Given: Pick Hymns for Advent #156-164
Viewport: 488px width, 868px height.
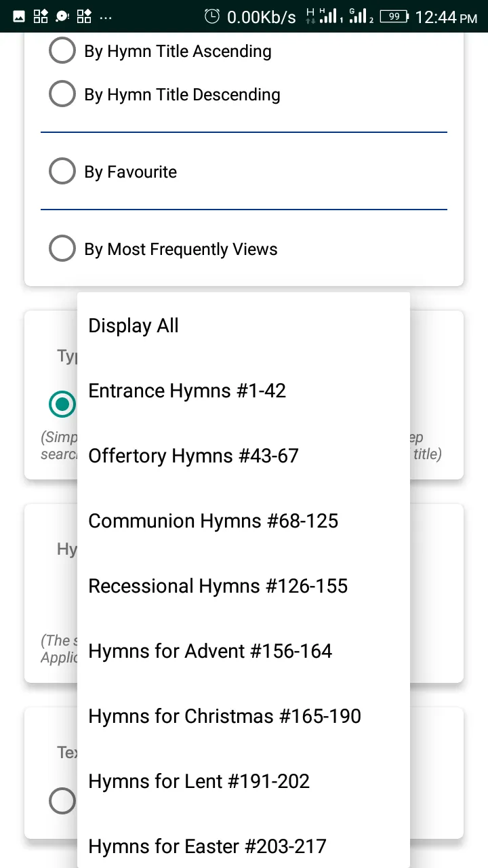Looking at the screenshot, I should point(243,651).
